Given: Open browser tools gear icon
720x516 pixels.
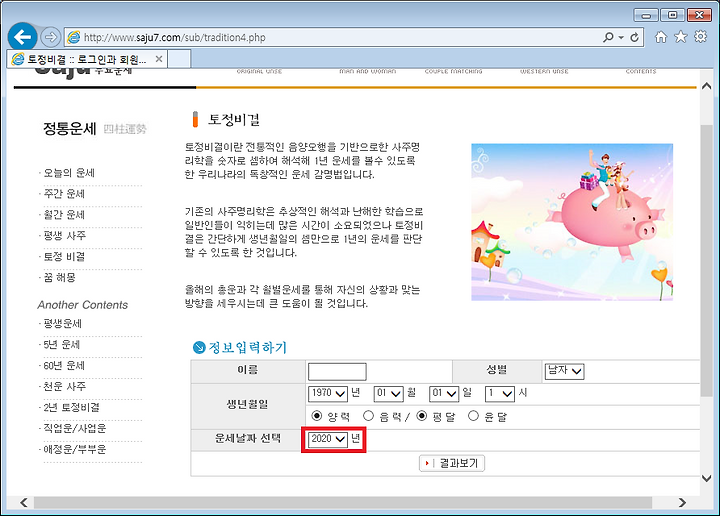Looking at the screenshot, I should coord(701,37).
